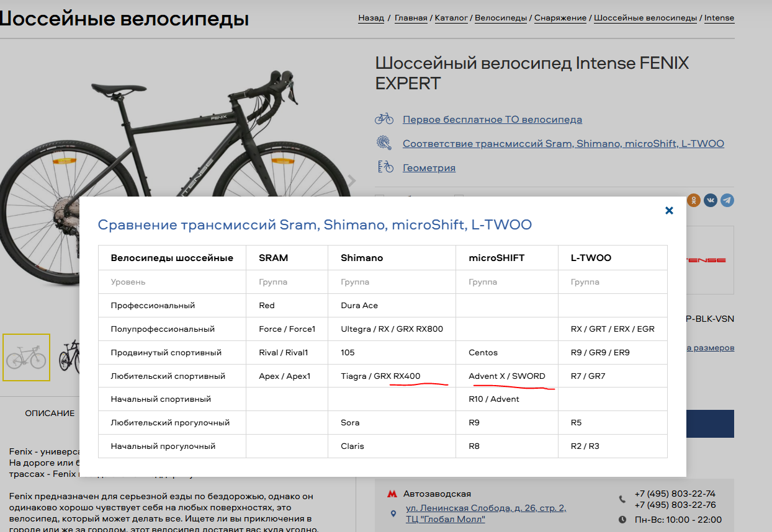Viewport: 772px width, 532px height.
Task: Click phone number +7 (495) 803-22-74
Action: [675, 494]
